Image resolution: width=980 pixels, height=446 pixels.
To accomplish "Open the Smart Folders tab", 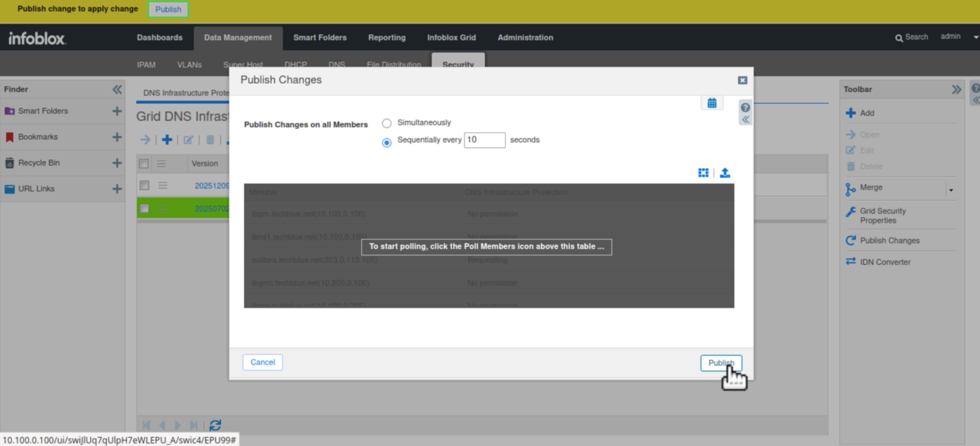I will pyautogui.click(x=319, y=38).
